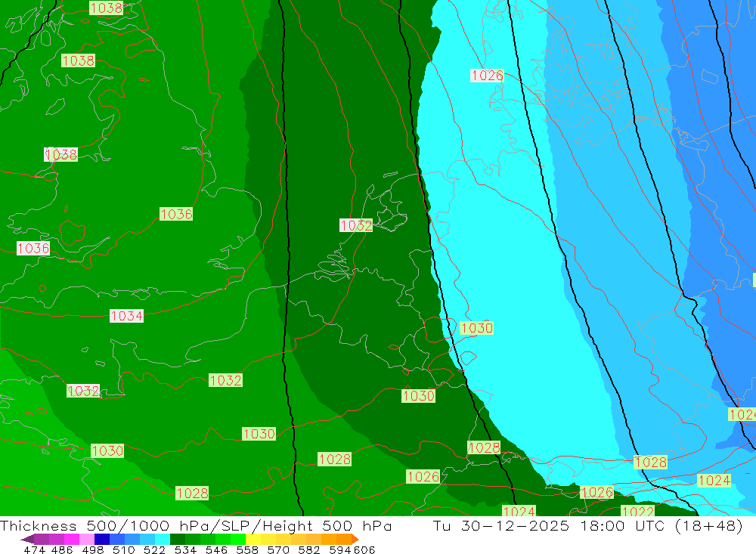
Task: Click the 594 legend value
Action: click(x=340, y=549)
